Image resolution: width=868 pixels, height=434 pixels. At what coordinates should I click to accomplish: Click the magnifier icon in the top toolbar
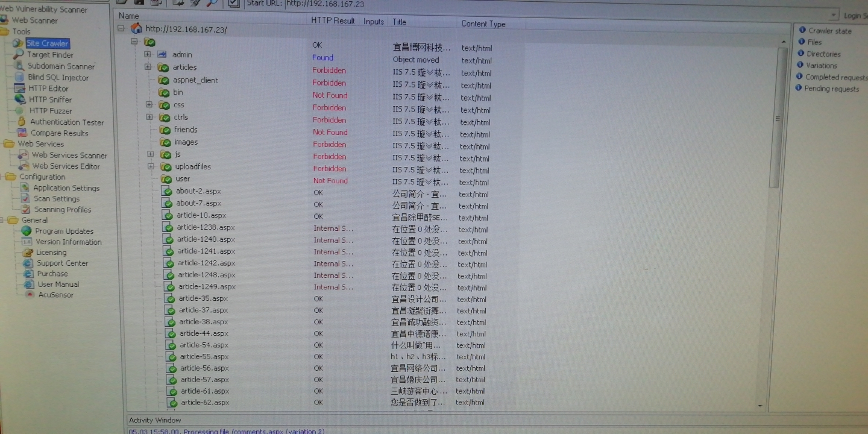point(212,3)
